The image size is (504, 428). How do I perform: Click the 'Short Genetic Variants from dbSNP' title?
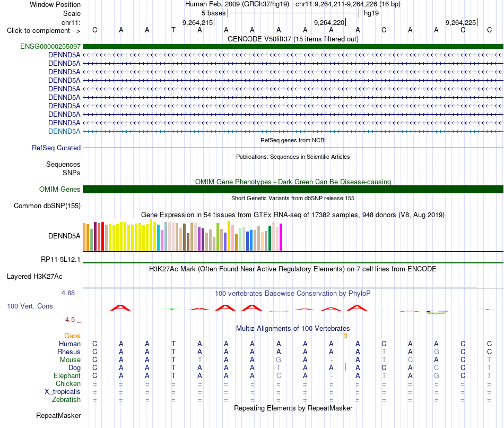click(293, 198)
